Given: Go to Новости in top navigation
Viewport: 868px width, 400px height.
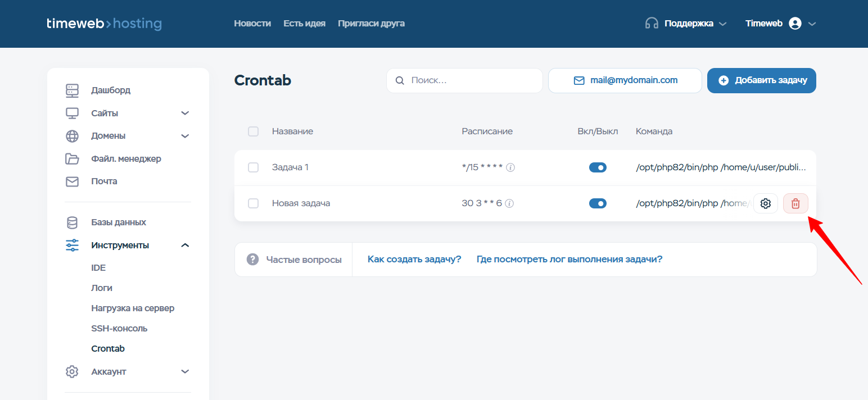Looking at the screenshot, I should [252, 24].
